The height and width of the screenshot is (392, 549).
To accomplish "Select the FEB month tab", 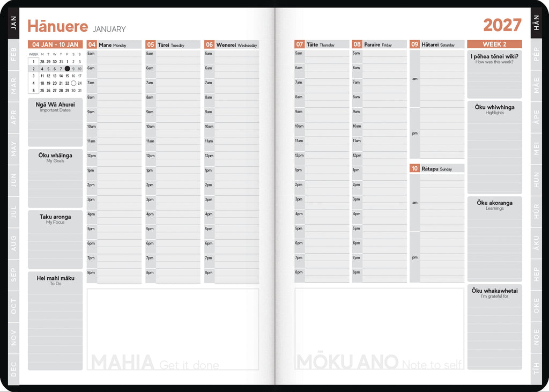I will (13, 54).
